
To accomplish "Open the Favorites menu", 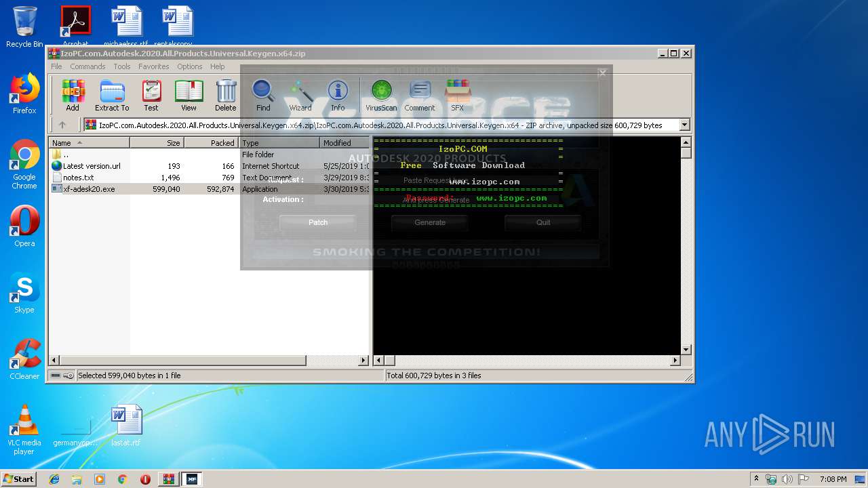I will 154,66.
